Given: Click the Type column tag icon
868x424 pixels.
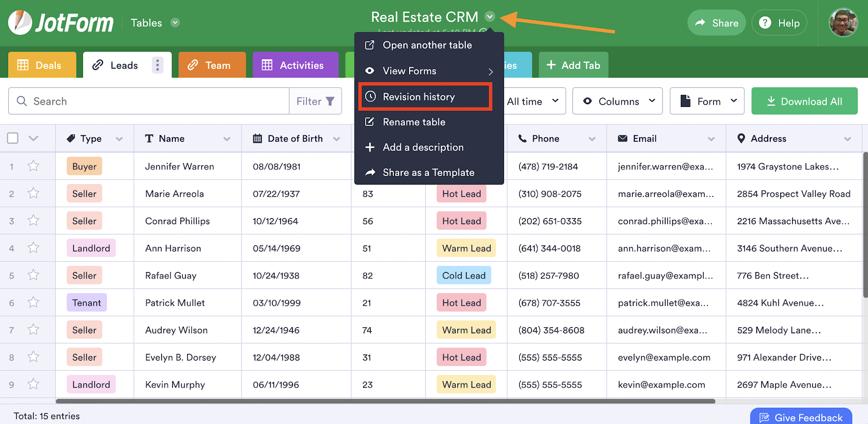Looking at the screenshot, I should pyautogui.click(x=71, y=138).
